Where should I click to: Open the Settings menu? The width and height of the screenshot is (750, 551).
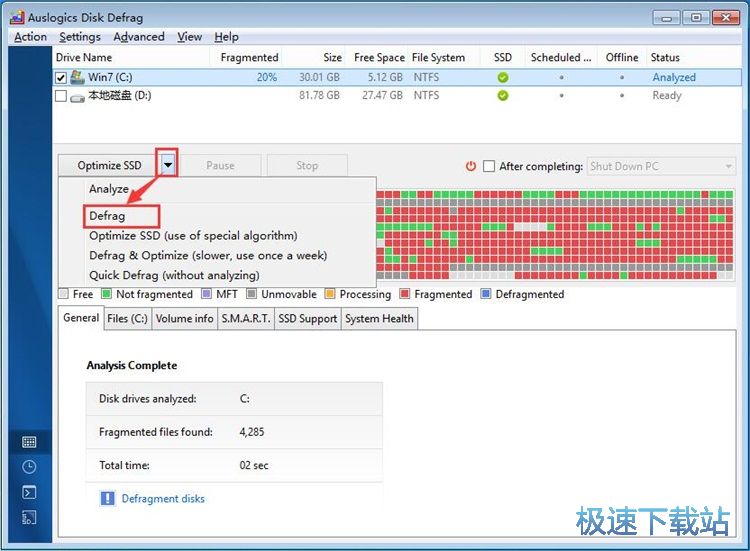click(80, 37)
